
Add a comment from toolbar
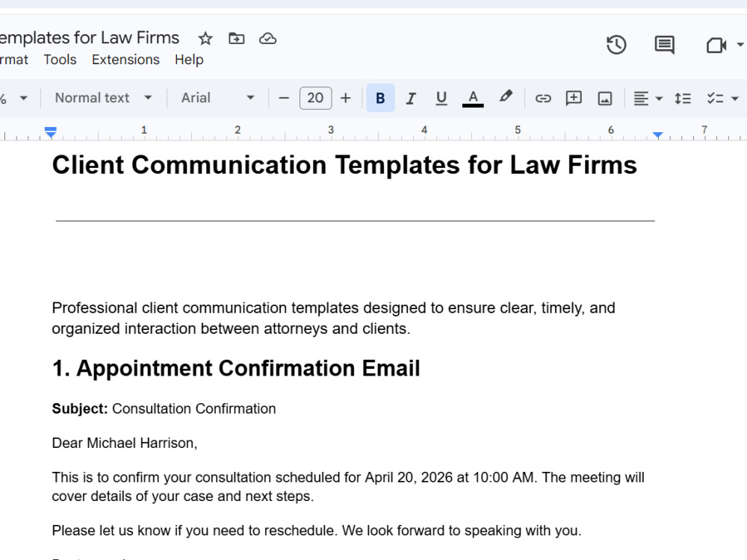click(574, 98)
